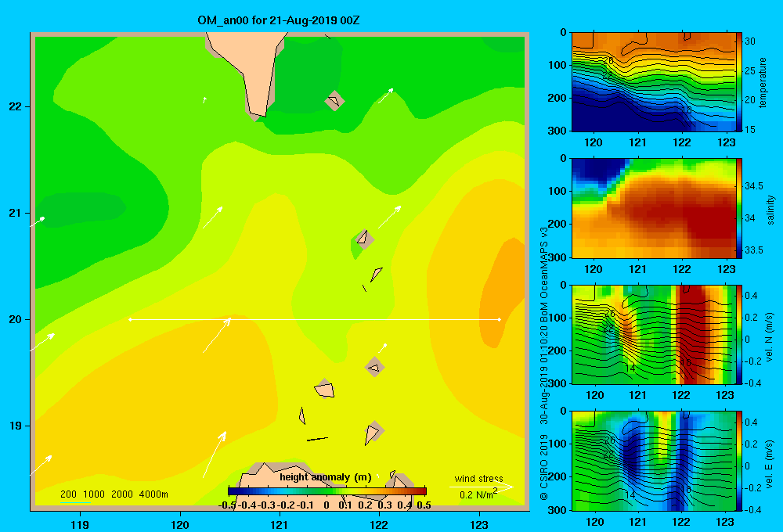The image size is (783, 532).
Task: Click the "15" tick on temperature scale
Action: [x=750, y=129]
